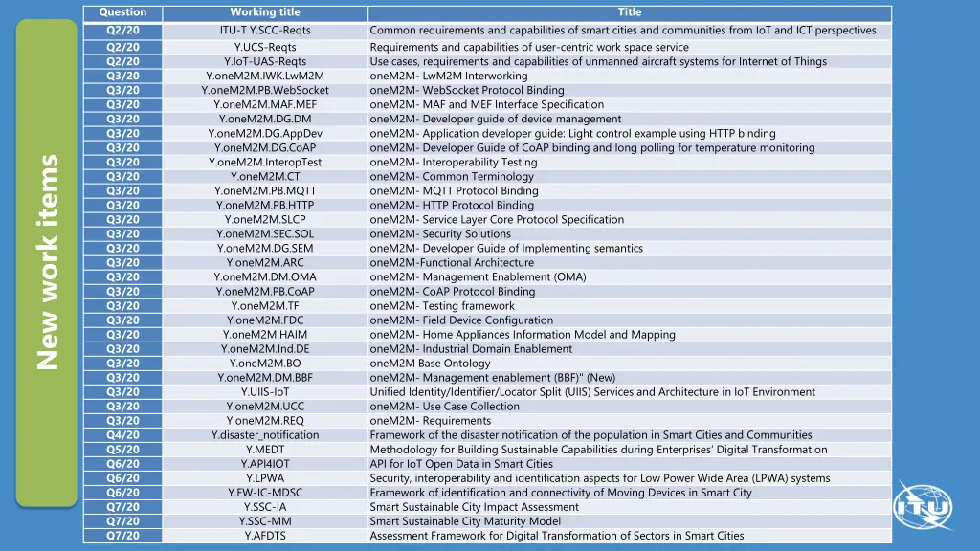Click the title "oneM2M- Common Terminology"
This screenshot has width=980, height=551.
click(x=452, y=177)
